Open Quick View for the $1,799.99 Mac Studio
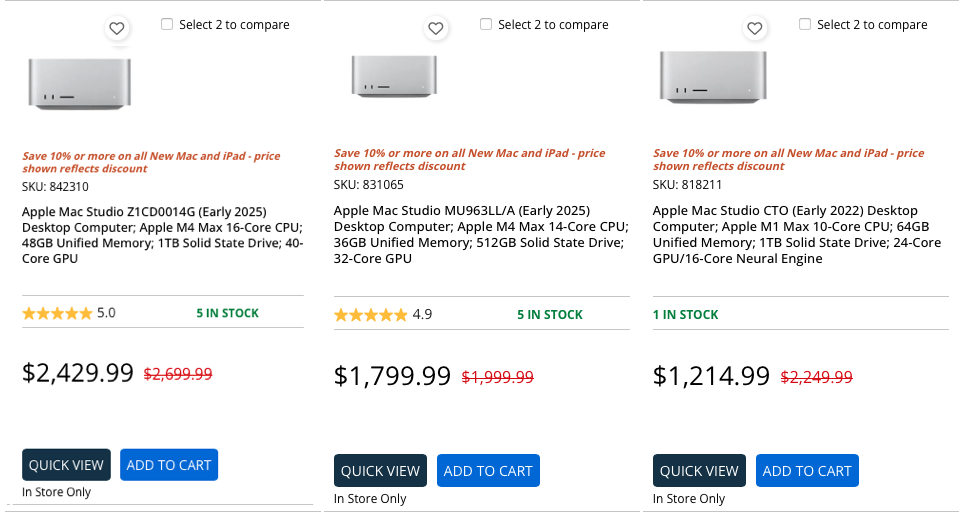The width and height of the screenshot is (970, 513). [x=380, y=471]
